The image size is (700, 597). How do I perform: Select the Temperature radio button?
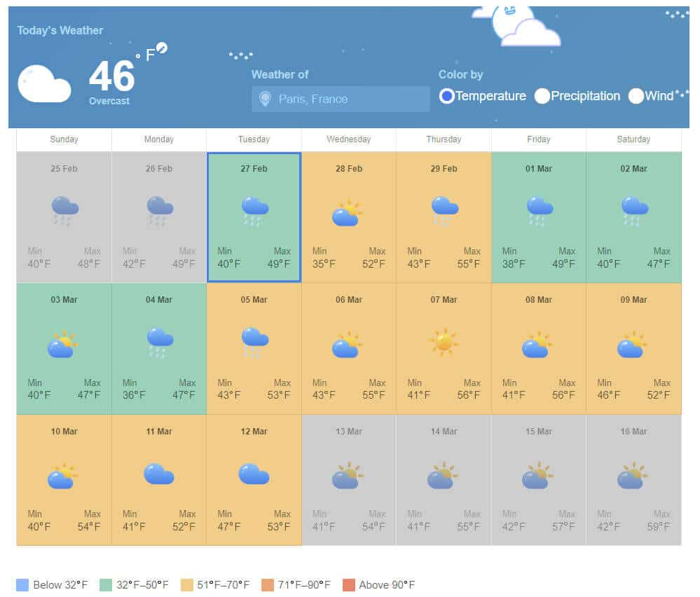[x=446, y=97]
